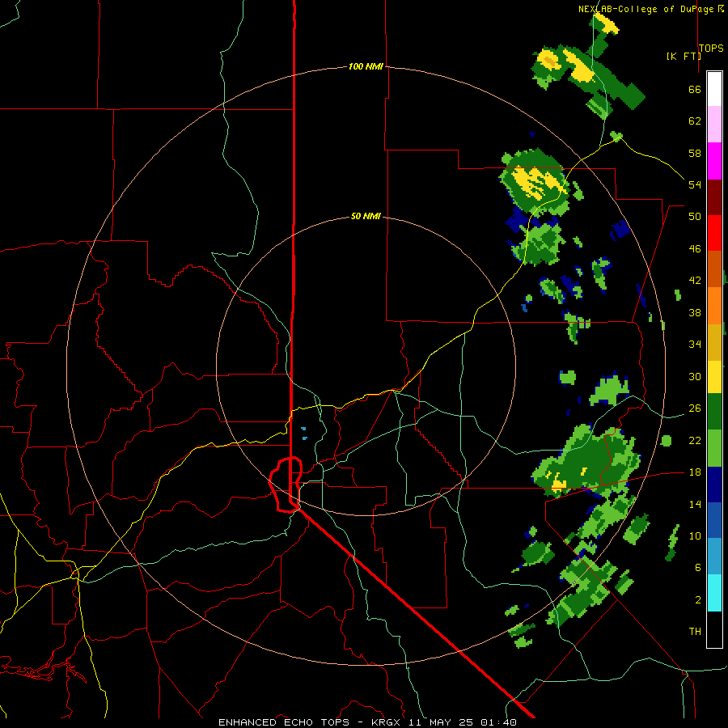728x728 pixels.
Task: Click the magenta swatch in the legend
Action: click(x=714, y=161)
